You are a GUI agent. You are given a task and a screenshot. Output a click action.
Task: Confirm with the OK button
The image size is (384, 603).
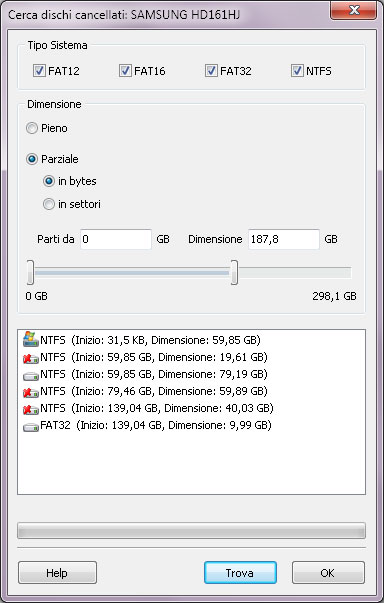click(x=328, y=573)
